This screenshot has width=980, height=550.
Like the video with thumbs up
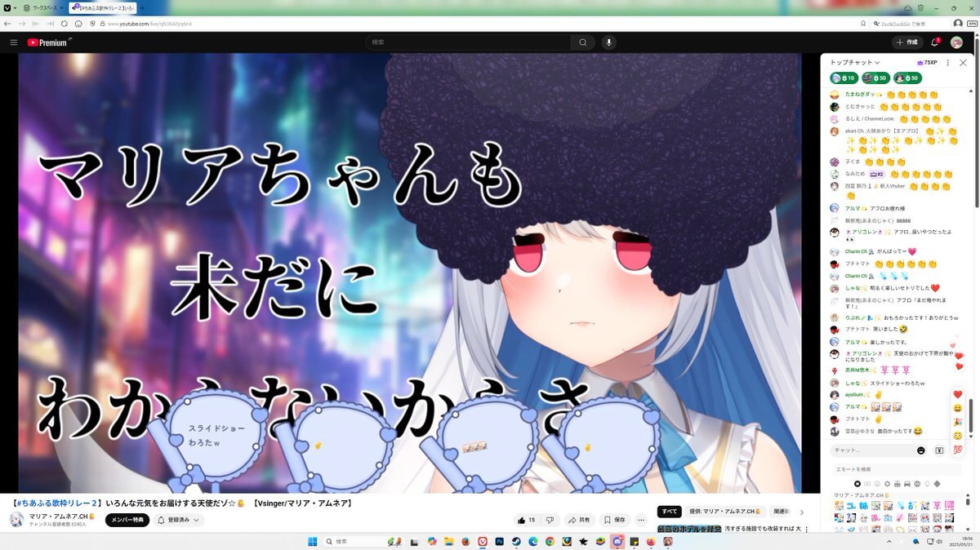pyautogui.click(x=526, y=520)
